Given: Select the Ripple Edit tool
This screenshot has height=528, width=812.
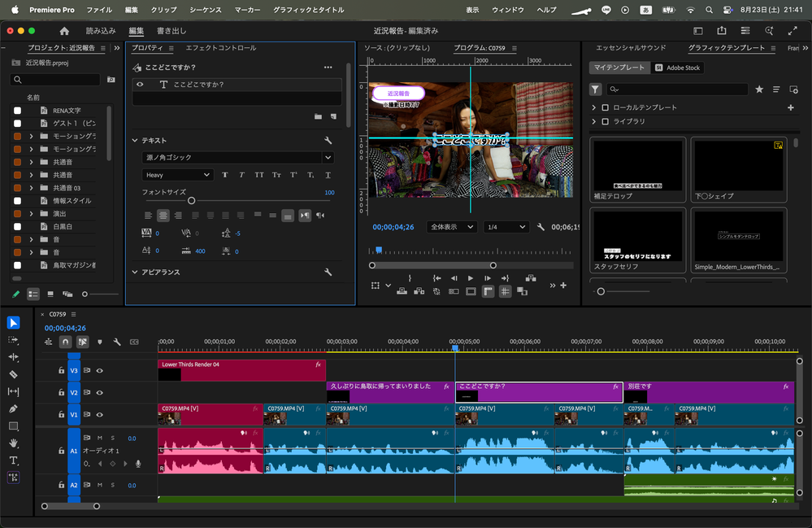Looking at the screenshot, I should pos(13,357).
